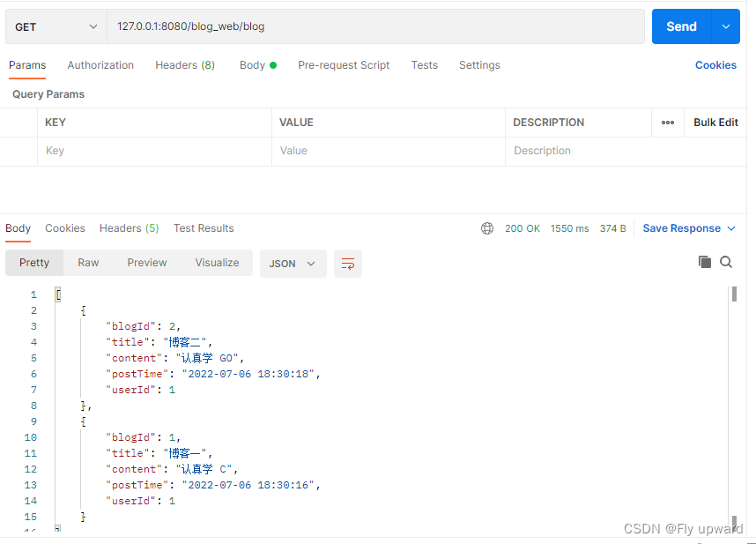Image resolution: width=756 pixels, height=544 pixels.
Task: Open the Cookies manager
Action: [715, 64]
